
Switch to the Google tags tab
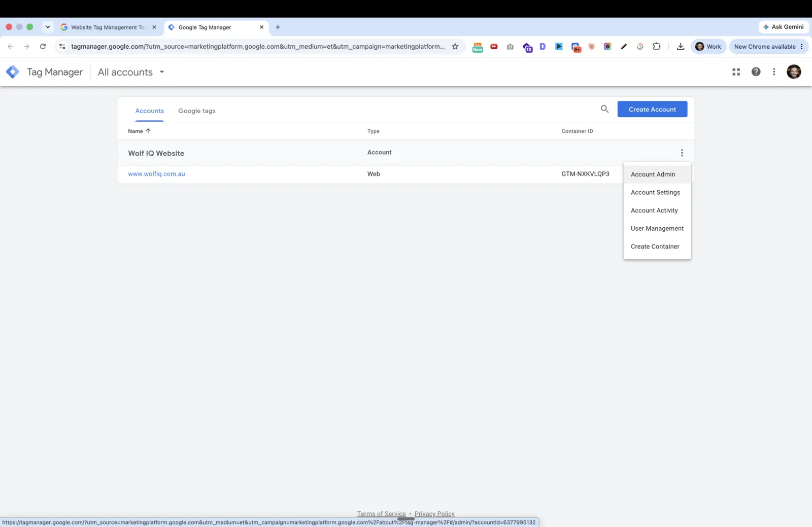(197, 111)
